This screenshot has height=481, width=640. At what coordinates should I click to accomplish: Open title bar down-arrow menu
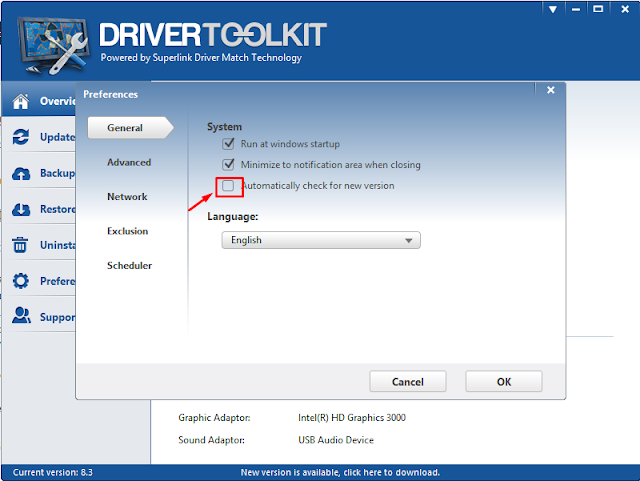tap(553, 9)
